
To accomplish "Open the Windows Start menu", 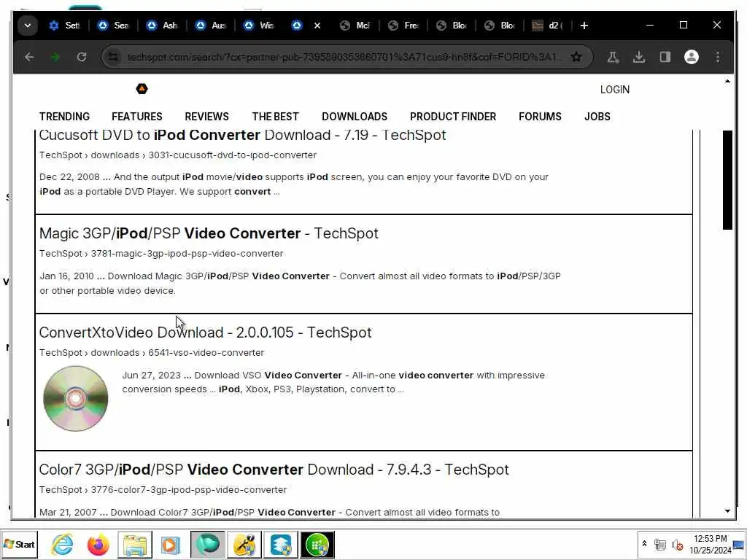I will click(x=19, y=544).
